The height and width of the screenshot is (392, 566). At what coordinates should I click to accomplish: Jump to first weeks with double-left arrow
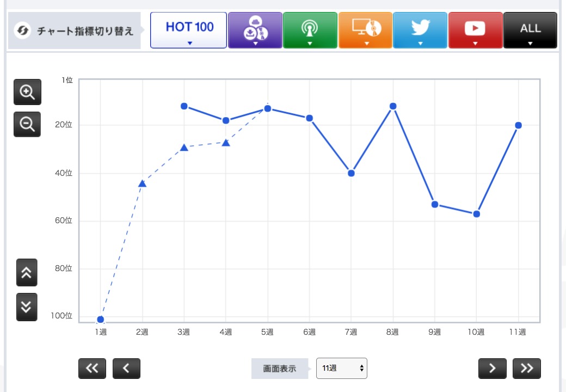pyautogui.click(x=92, y=369)
